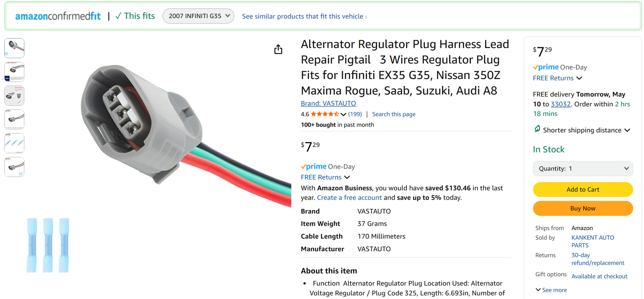Expand Shorter shipping distance details
The height and width of the screenshot is (299, 644).
coord(627,130)
